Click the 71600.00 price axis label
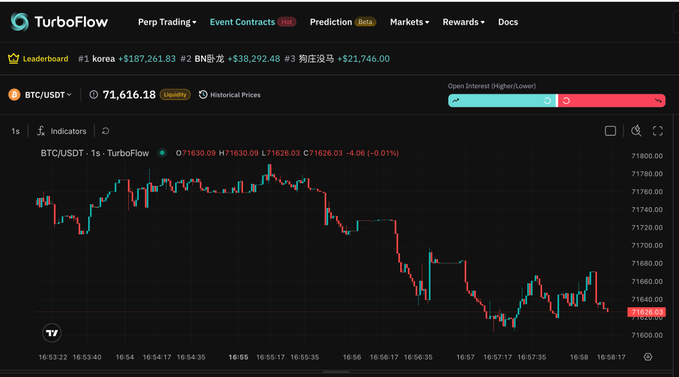Screen dimensions: 679x377 [x=647, y=335]
